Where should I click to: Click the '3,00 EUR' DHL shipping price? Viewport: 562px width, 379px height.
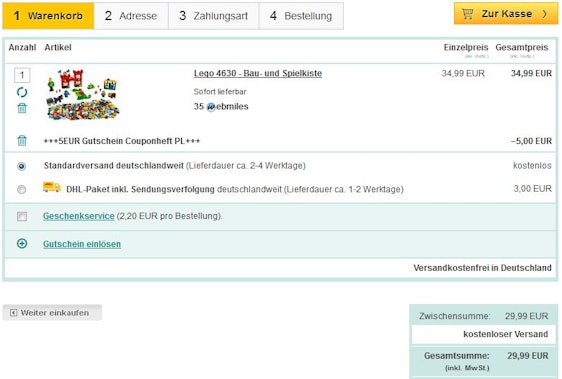point(533,189)
